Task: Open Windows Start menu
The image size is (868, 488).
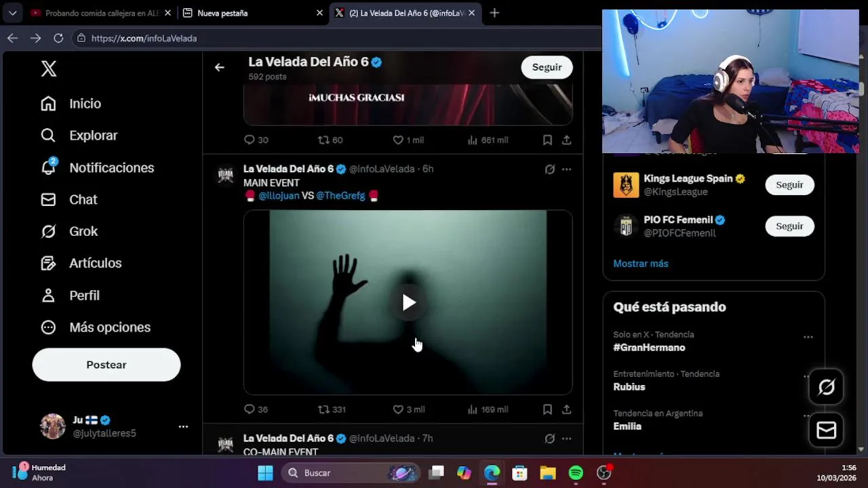Action: (x=265, y=473)
